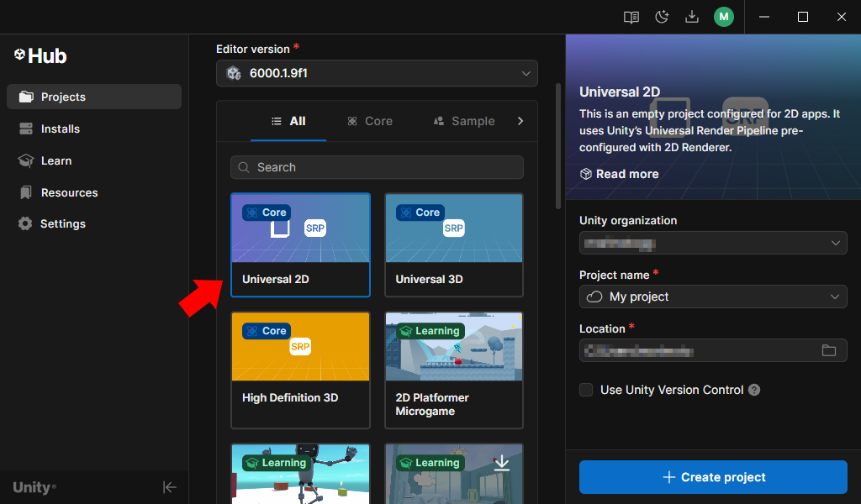
Task: Click the SRP badge on Universal 3D
Action: click(x=453, y=228)
